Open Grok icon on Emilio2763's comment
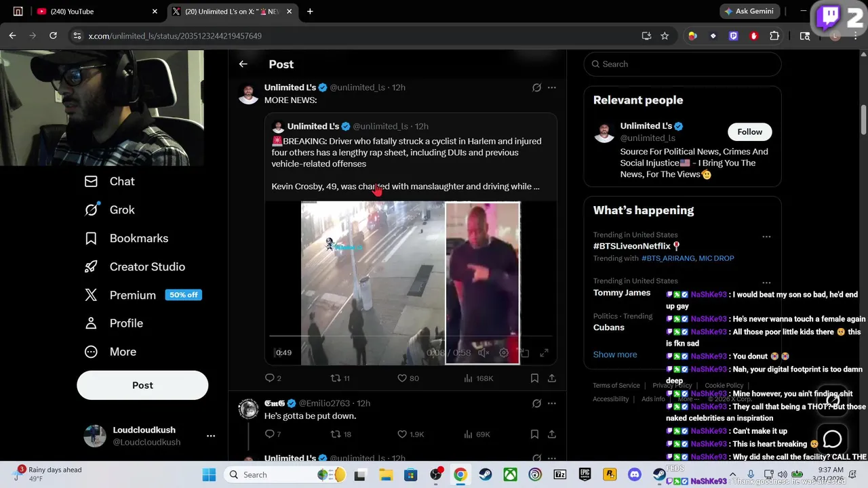 [536, 403]
